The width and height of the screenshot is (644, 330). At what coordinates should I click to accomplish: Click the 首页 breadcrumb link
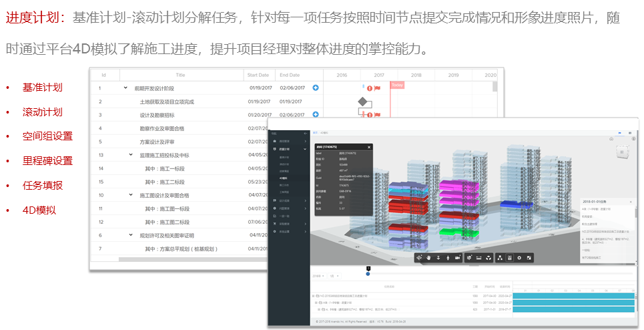316,133
